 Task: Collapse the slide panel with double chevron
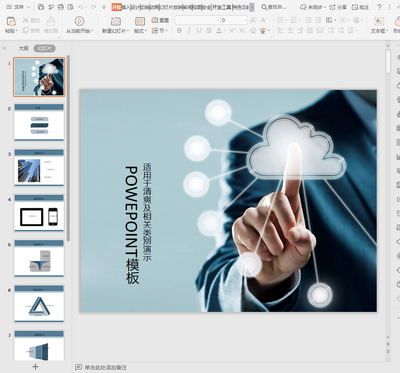(x=5, y=48)
